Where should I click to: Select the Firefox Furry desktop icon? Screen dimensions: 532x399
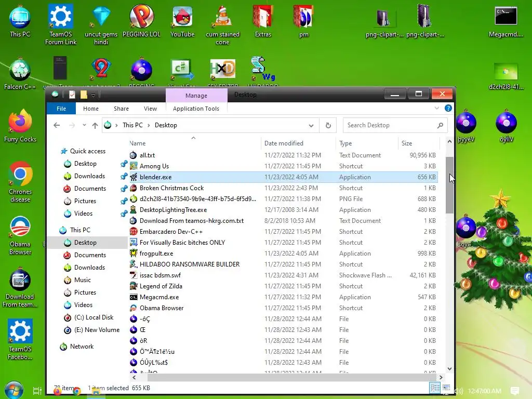(x=20, y=126)
